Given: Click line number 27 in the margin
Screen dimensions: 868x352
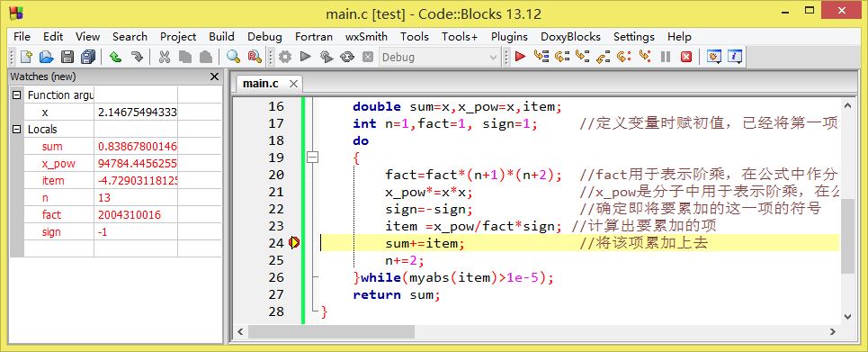Looking at the screenshot, I should [275, 294].
